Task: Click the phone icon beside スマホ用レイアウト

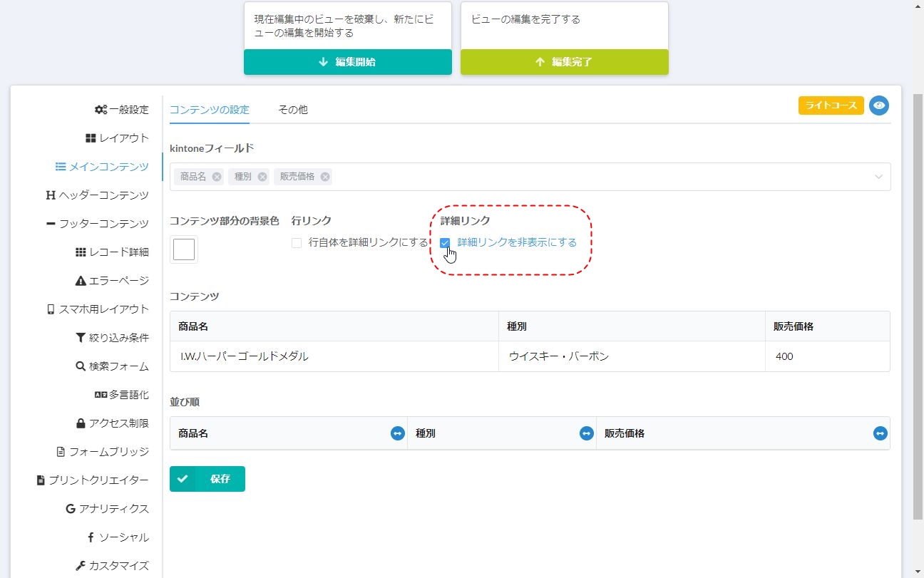Action: (x=51, y=309)
